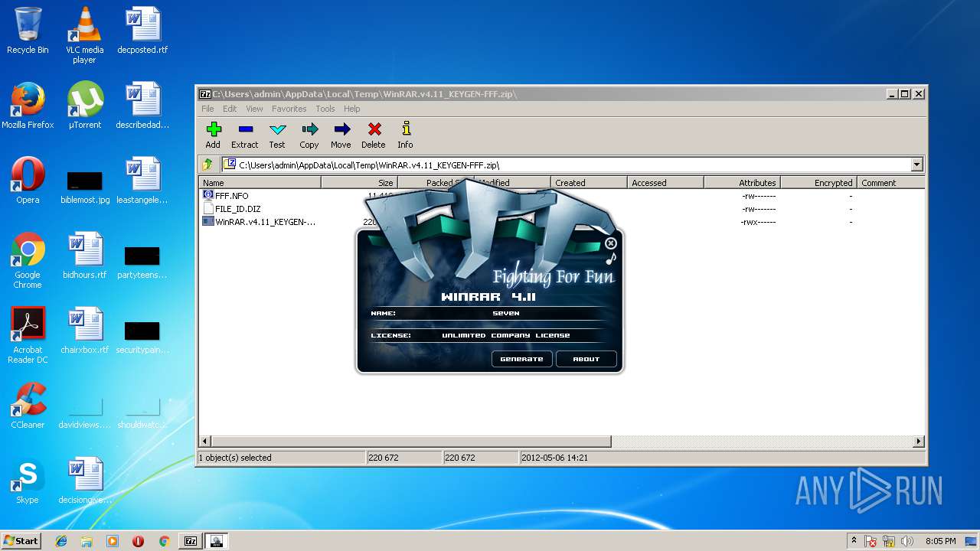Show hidden tray icons arrow
Image resolution: width=980 pixels, height=551 pixels.
(x=854, y=541)
